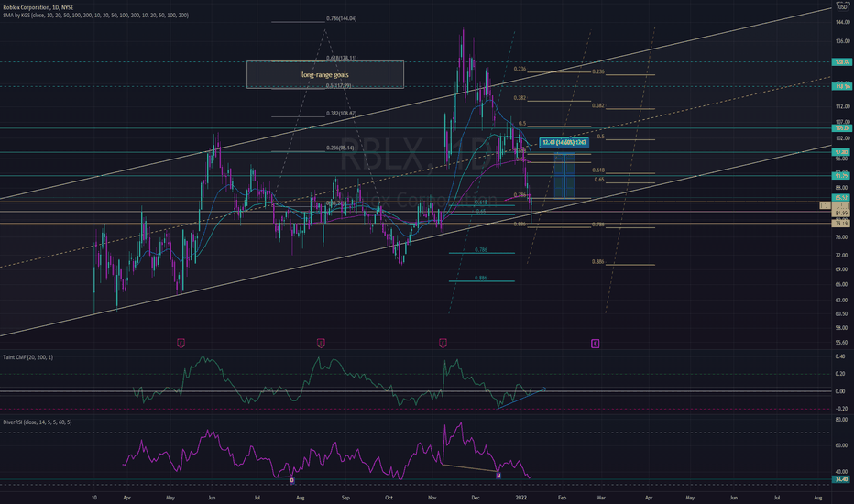Open the USD currency selector

point(842,7)
